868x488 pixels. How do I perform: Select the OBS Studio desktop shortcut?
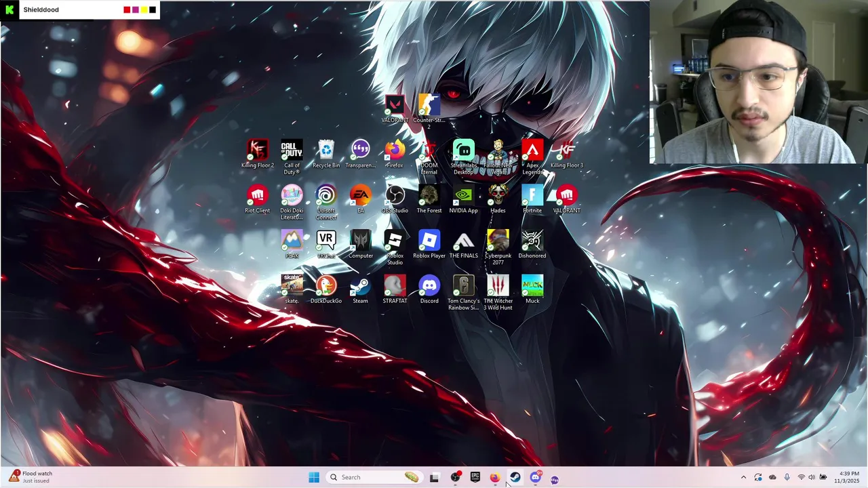[x=395, y=200]
